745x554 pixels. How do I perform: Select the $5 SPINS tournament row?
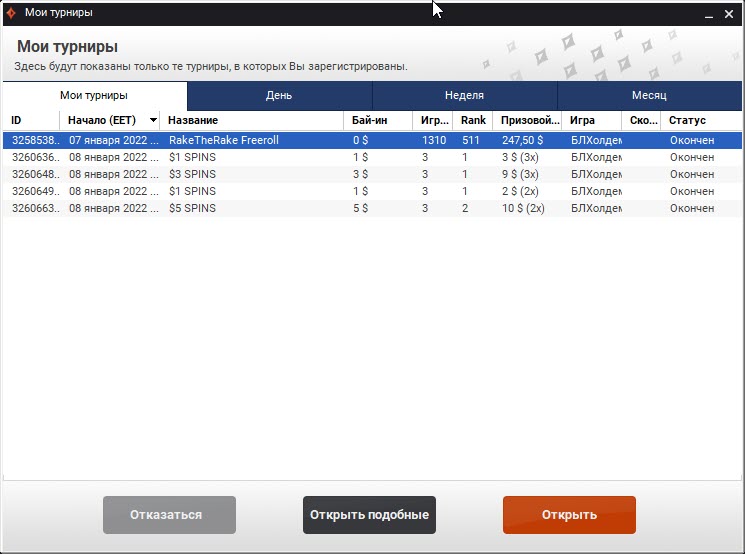(372, 209)
